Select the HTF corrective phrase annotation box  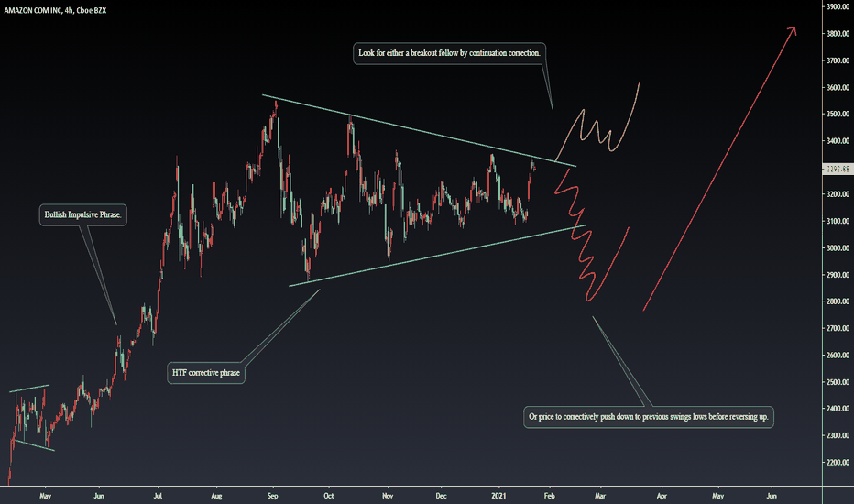206,373
